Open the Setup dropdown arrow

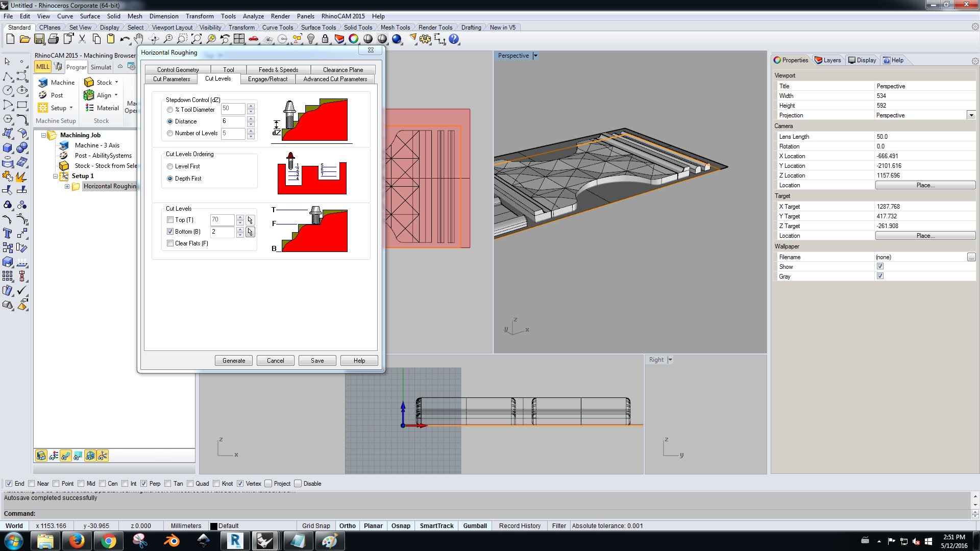pos(71,108)
